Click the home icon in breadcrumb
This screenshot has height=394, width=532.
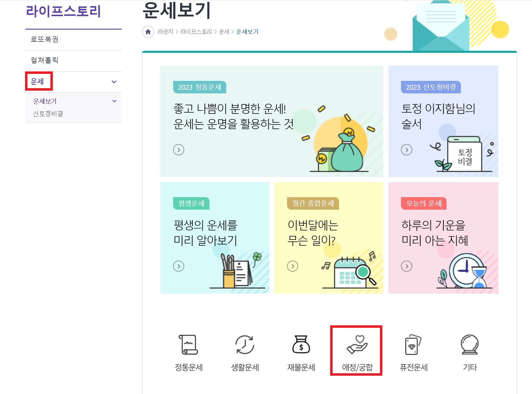click(148, 32)
